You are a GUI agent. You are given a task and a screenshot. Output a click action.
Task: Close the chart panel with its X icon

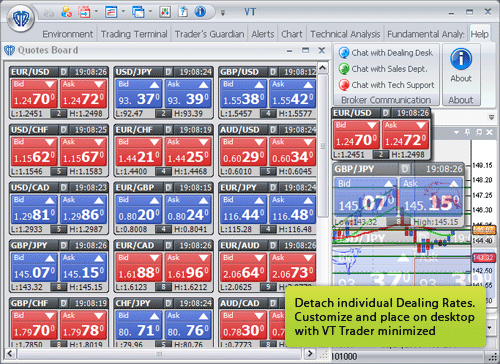coord(489,132)
